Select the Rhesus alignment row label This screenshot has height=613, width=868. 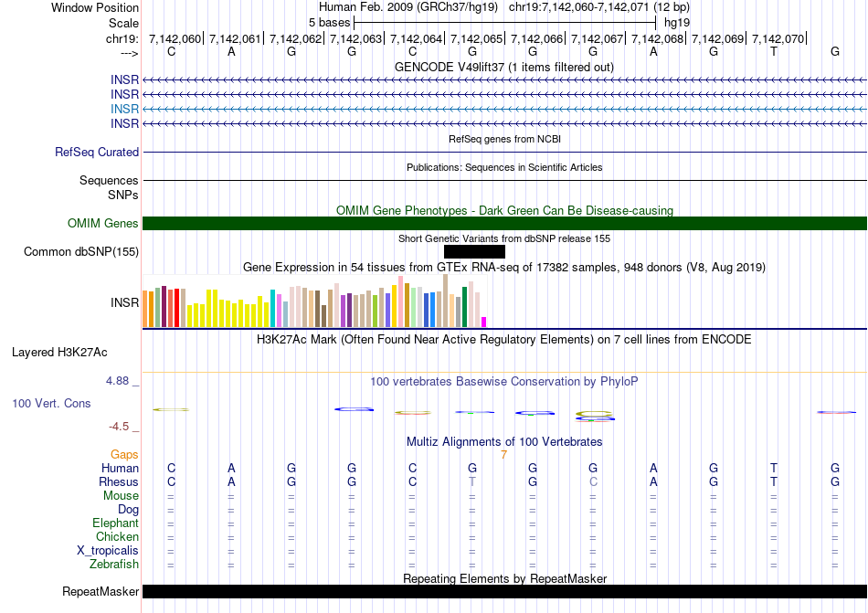119,481
